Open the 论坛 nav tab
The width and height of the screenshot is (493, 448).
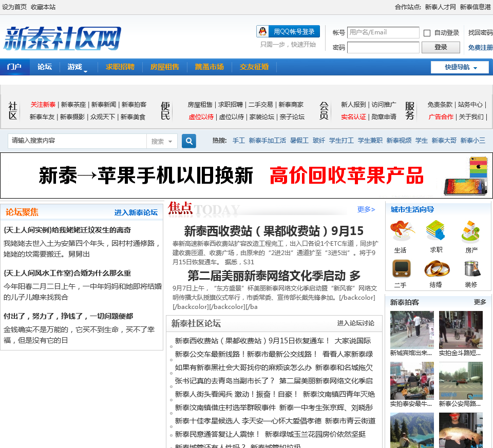pos(45,67)
